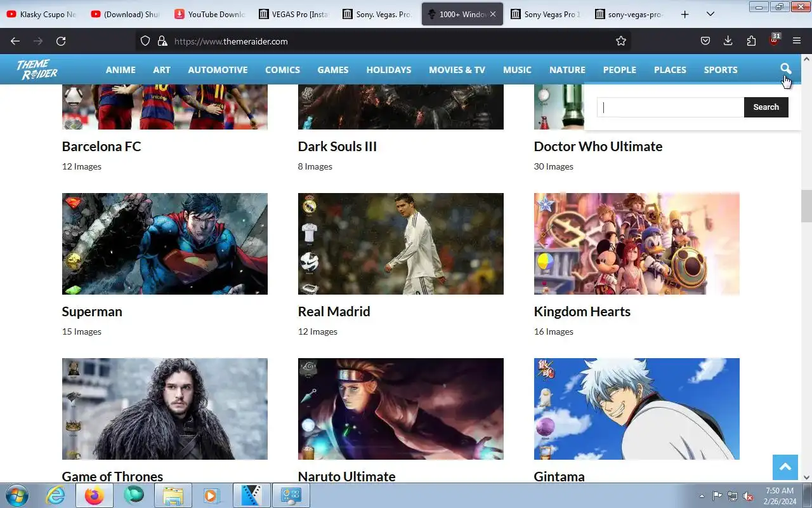Open the extensions puzzle icon

(x=751, y=41)
